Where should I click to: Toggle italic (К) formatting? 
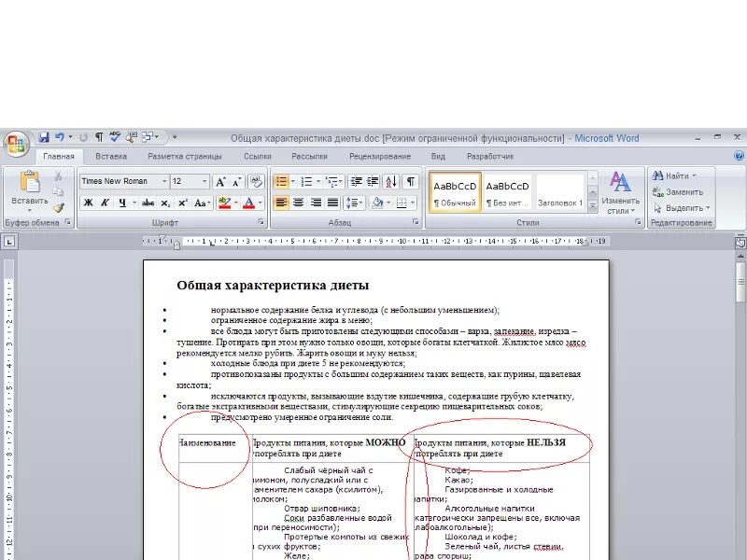pyautogui.click(x=105, y=203)
